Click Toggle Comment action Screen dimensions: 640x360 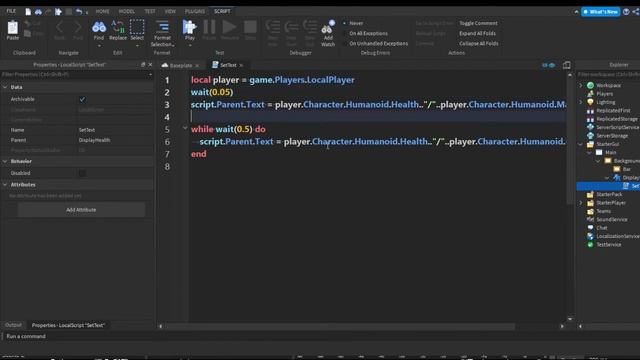pyautogui.click(x=478, y=23)
